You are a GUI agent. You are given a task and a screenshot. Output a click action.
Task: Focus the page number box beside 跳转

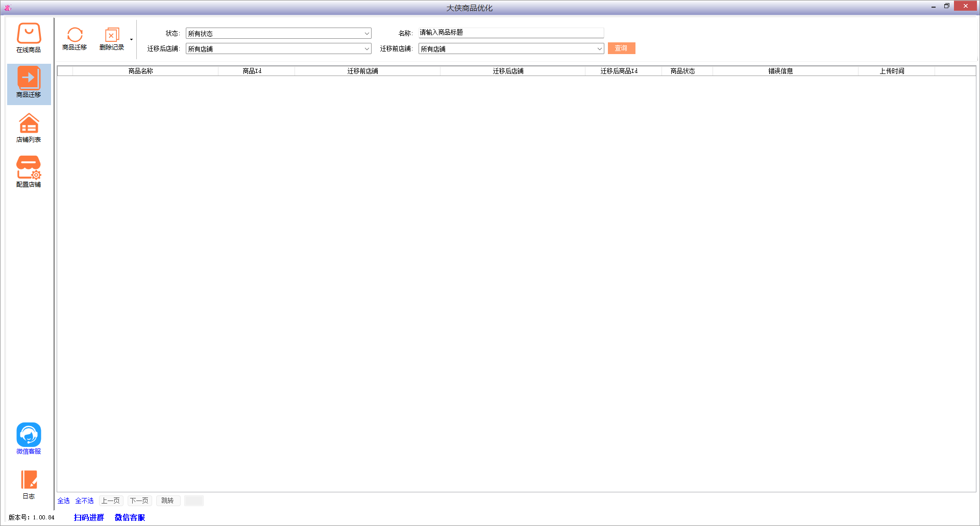point(194,500)
